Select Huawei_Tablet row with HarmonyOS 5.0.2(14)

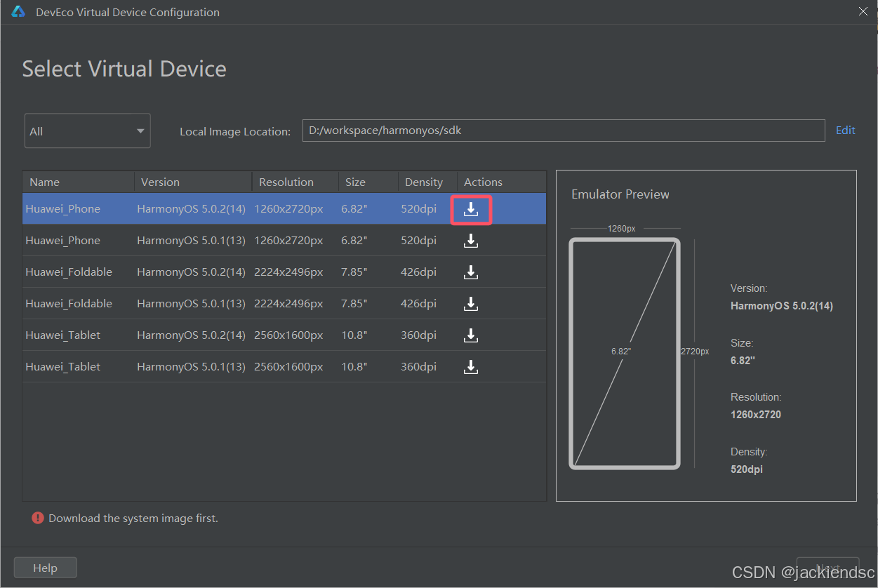284,335
